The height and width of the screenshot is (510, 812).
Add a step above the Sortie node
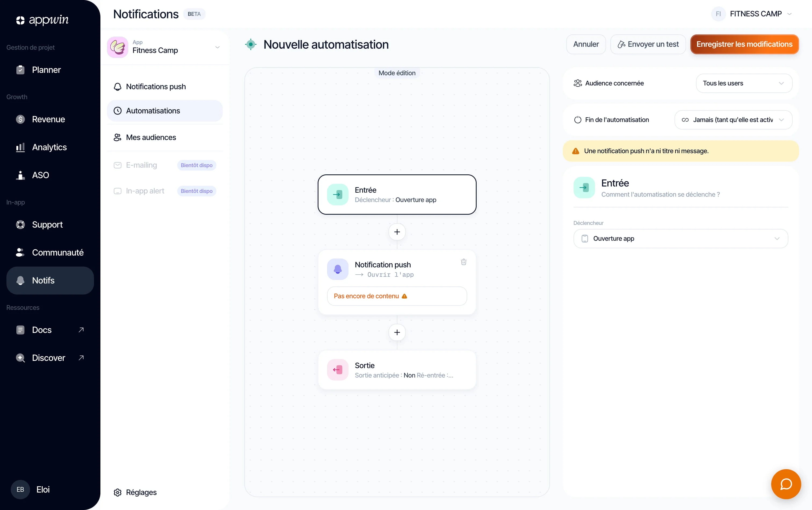pyautogui.click(x=397, y=332)
